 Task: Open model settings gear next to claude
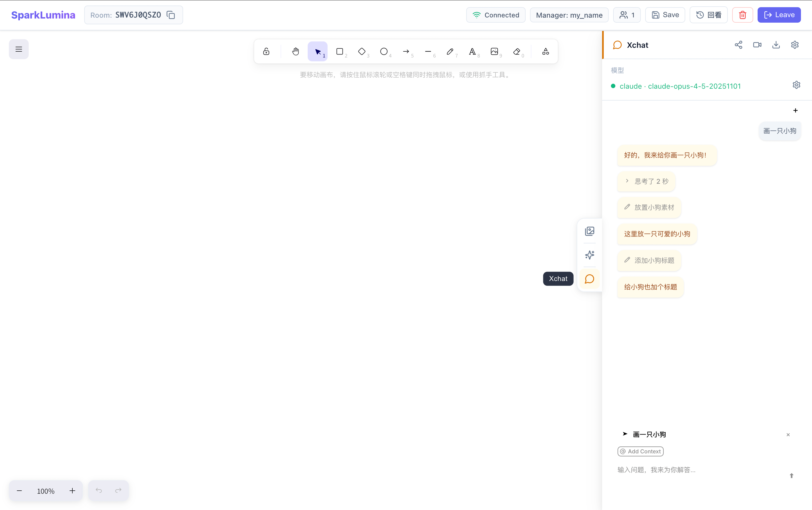[x=796, y=85]
